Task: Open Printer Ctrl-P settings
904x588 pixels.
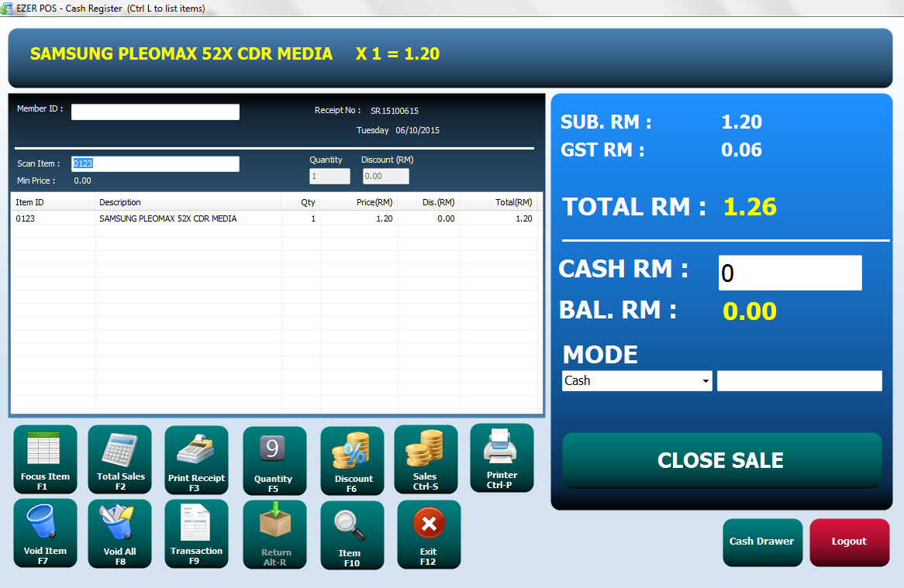Action: 502,458
